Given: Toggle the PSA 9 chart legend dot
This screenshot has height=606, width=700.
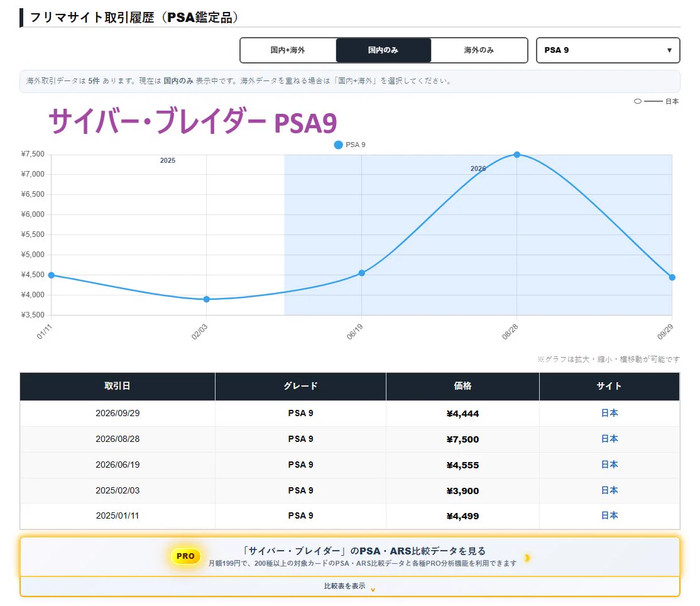Looking at the screenshot, I should 339,145.
